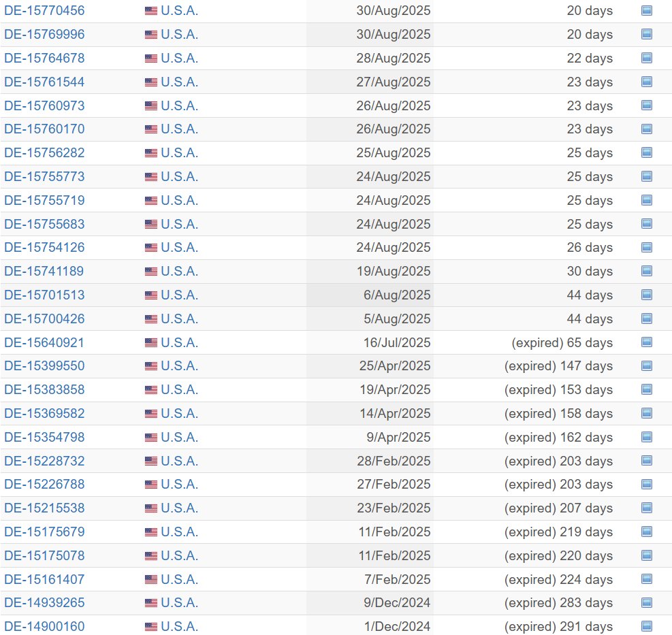
Task: Open the icon in the DE-15354798 row
Action: click(x=647, y=437)
